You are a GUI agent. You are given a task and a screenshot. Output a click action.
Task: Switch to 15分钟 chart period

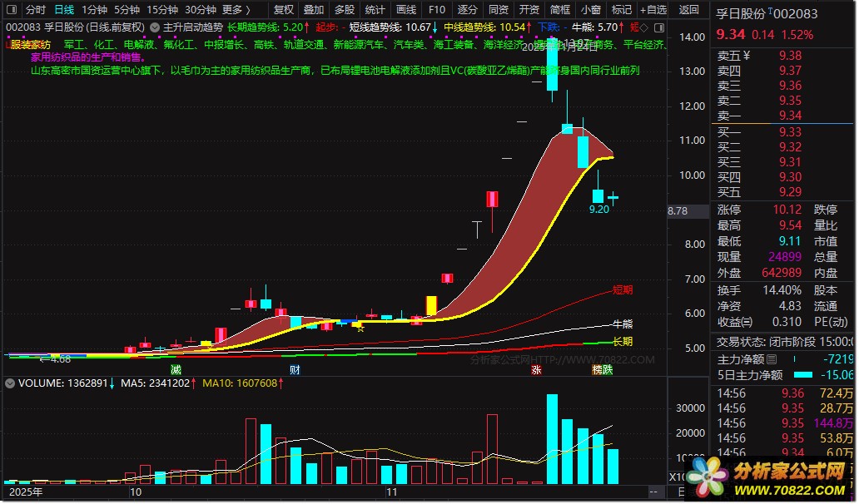pos(162,10)
